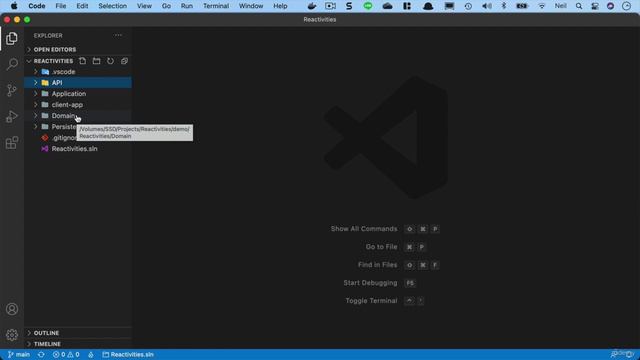Open the Go menu
The image size is (640, 360).
pos(166,6)
